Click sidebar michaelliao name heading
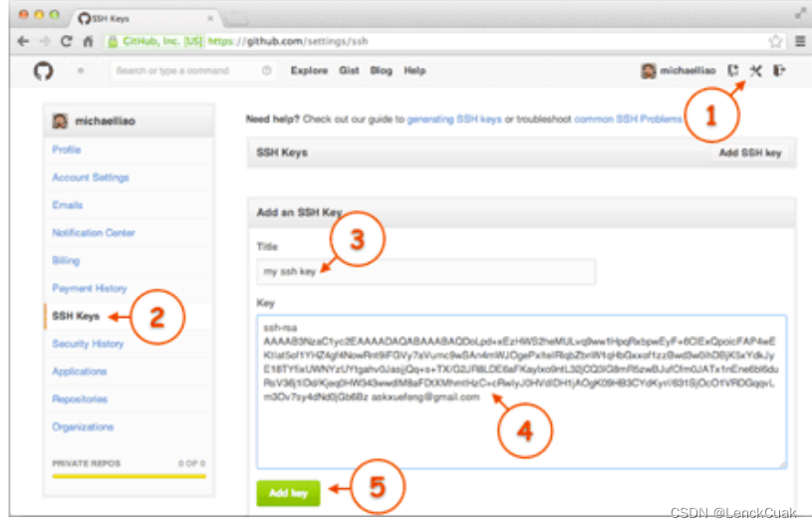The image size is (812, 528). [106, 122]
